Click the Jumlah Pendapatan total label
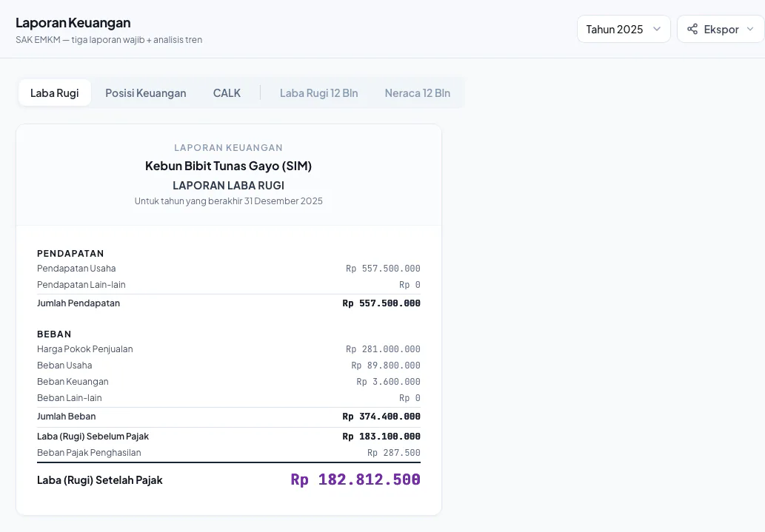 (x=78, y=303)
